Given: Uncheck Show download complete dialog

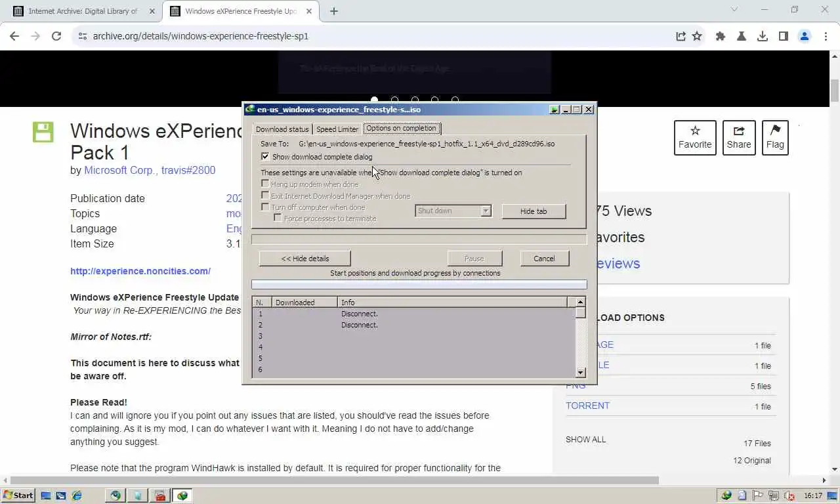Looking at the screenshot, I should [x=265, y=157].
